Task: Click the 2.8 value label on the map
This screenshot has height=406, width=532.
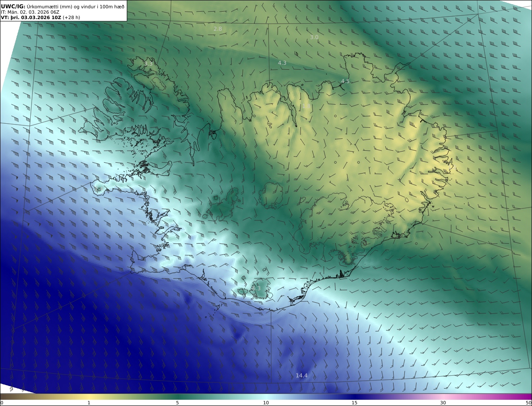Action: click(x=218, y=29)
